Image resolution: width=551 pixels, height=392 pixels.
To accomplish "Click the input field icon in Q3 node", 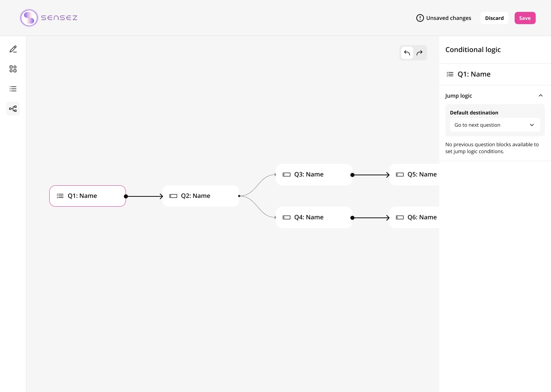I will point(287,175).
